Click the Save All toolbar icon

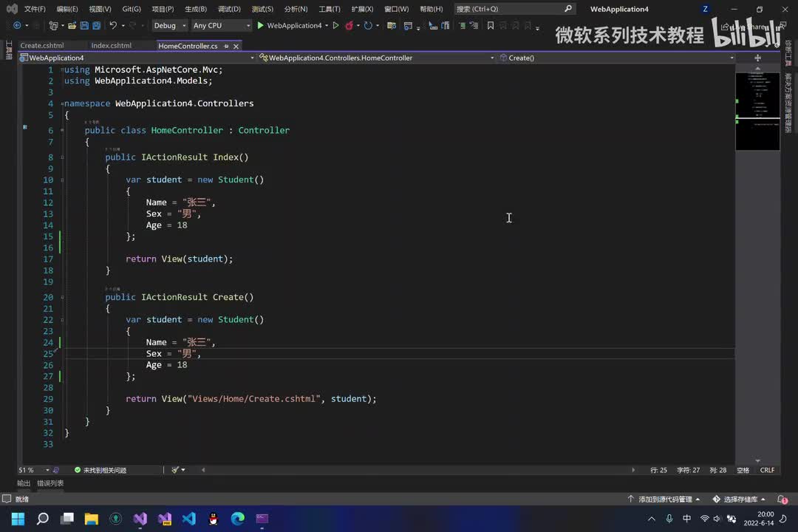coord(97,25)
